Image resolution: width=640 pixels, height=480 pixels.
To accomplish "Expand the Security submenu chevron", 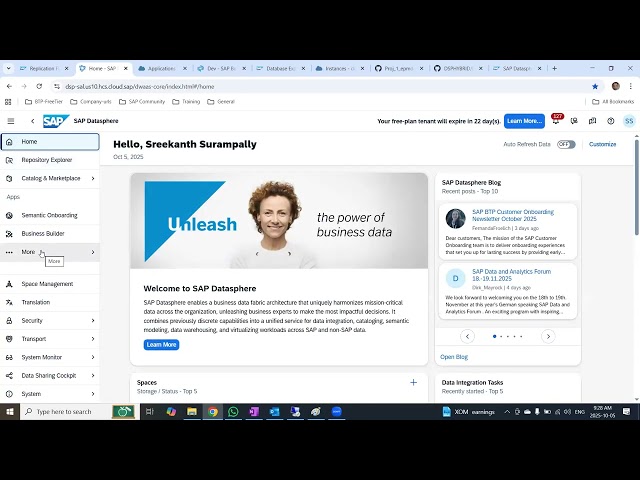I will (93, 320).
